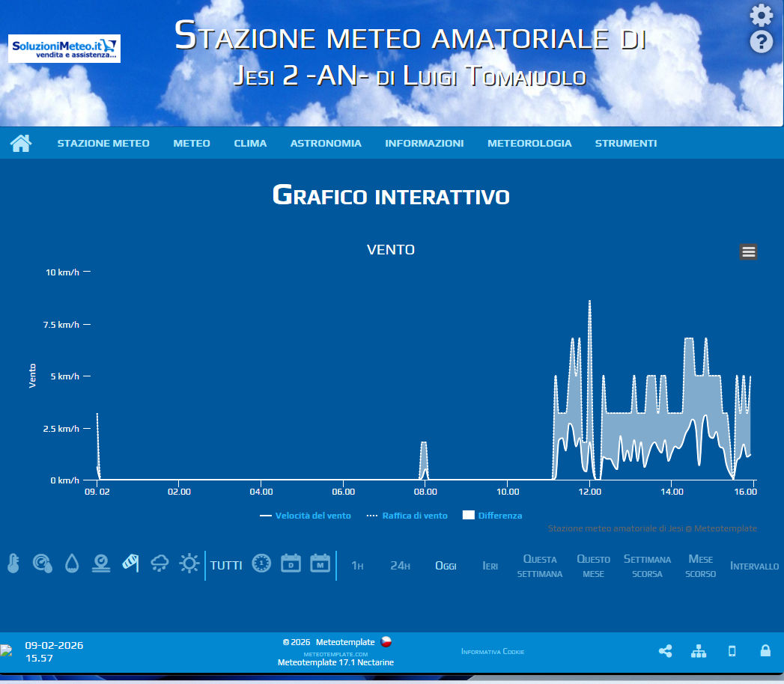This screenshot has width=784, height=684.
Task: Open the settings gear icon
Action: point(761,15)
